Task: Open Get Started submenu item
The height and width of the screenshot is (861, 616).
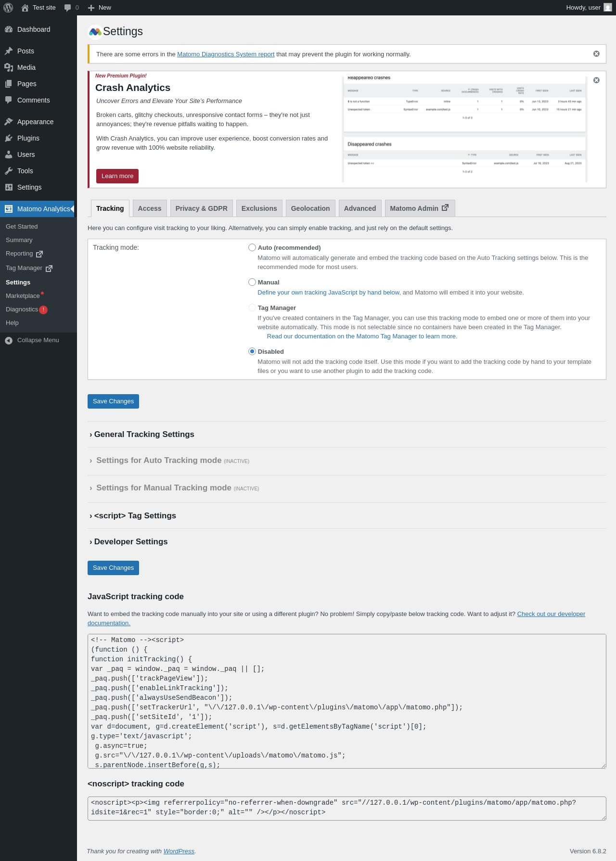Action: 22,227
